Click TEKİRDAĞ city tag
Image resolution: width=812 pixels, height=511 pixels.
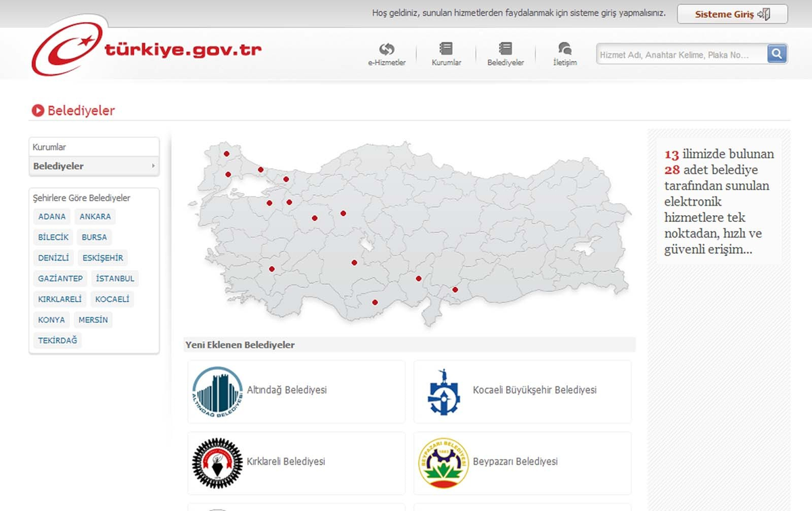(58, 340)
